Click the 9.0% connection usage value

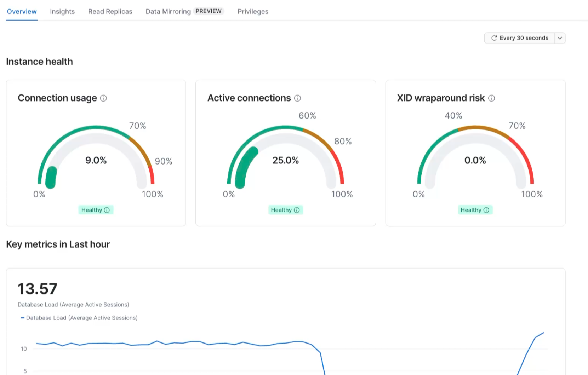click(x=96, y=160)
